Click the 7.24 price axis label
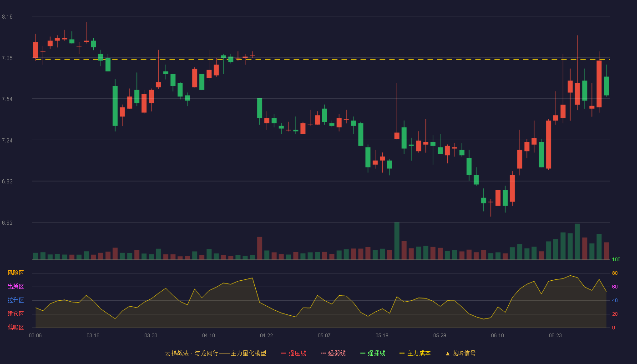 [7, 141]
